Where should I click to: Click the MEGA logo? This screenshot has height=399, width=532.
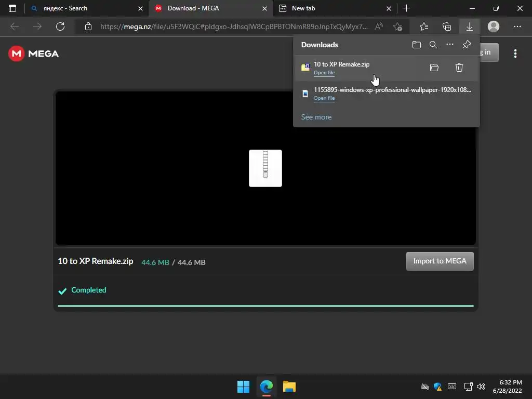[x=33, y=54]
